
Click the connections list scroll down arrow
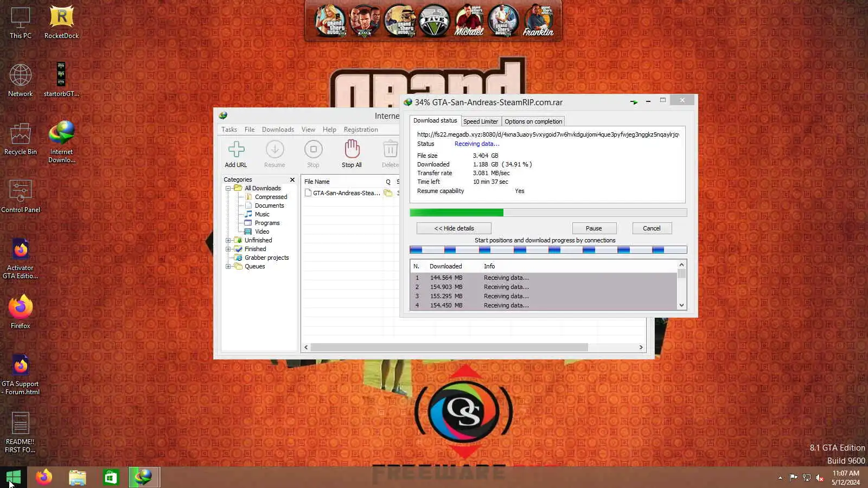(682, 305)
